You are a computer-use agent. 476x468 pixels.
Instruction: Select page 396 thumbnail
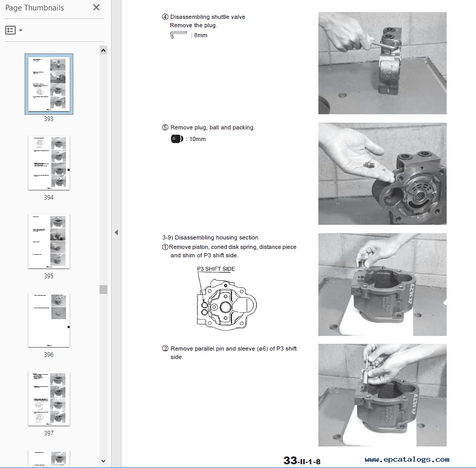tap(49, 320)
